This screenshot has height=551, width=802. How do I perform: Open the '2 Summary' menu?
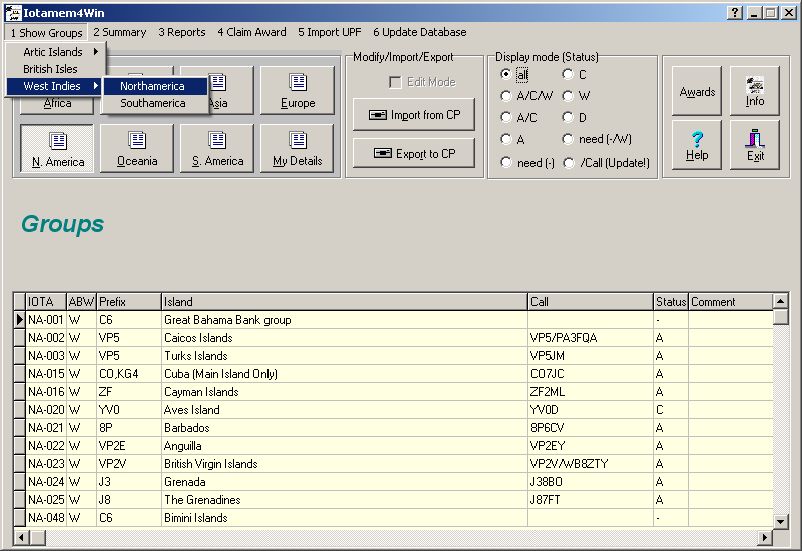120,32
